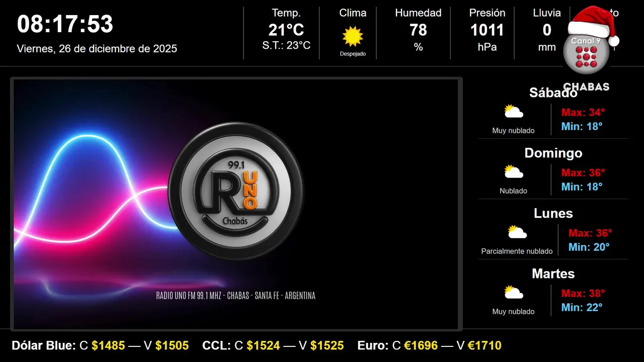This screenshot has height=362, width=644.
Task: Click the Euro label in ticker
Action: tap(373, 345)
